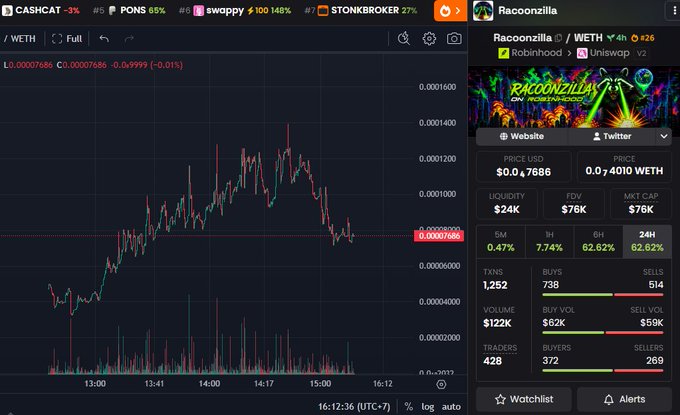The image size is (680, 415).
Task: Redo the chart action
Action: coord(129,39)
